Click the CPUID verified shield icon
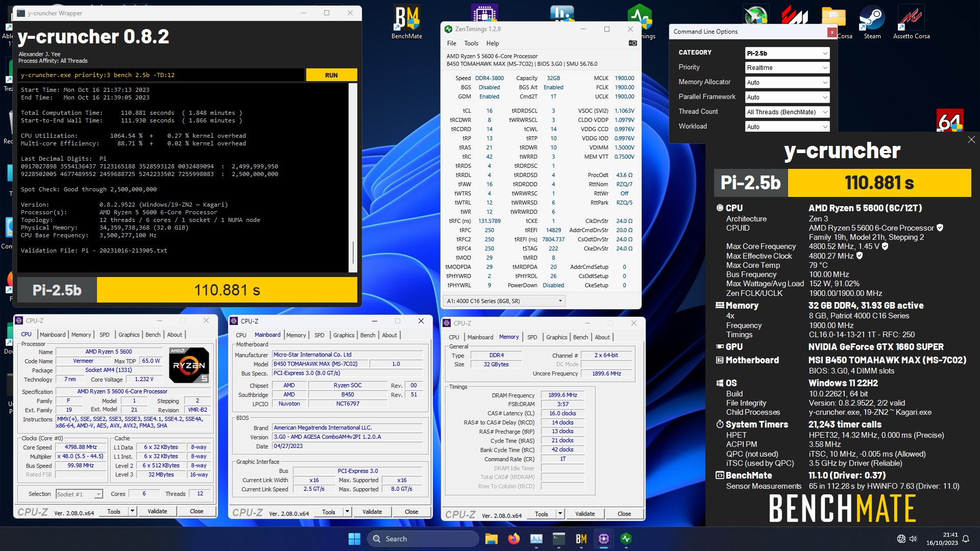Screen dimensions: 980x551 (940, 228)
